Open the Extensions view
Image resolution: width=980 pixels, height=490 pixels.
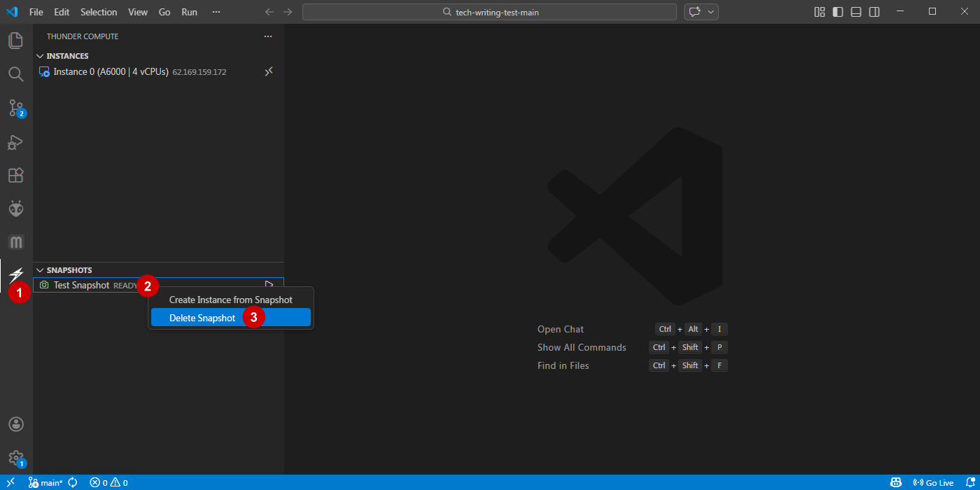click(x=15, y=175)
